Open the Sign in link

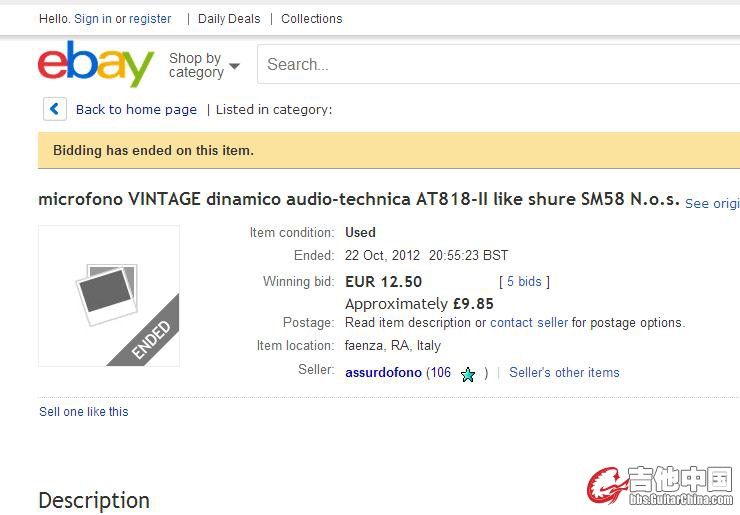click(93, 19)
